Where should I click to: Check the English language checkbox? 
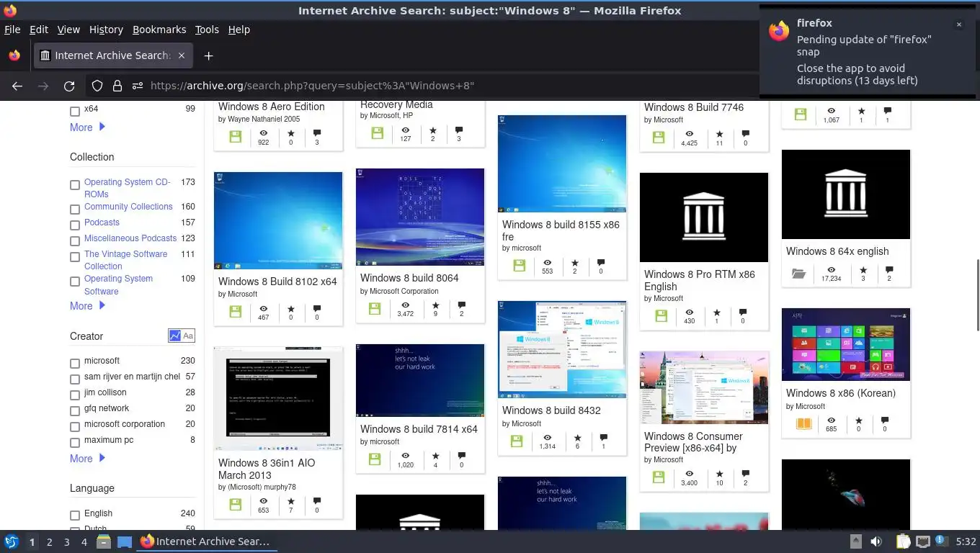tap(75, 516)
